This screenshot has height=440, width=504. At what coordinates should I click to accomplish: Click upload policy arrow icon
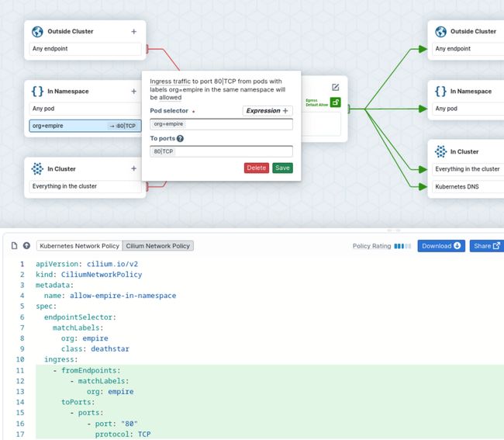pos(26,246)
